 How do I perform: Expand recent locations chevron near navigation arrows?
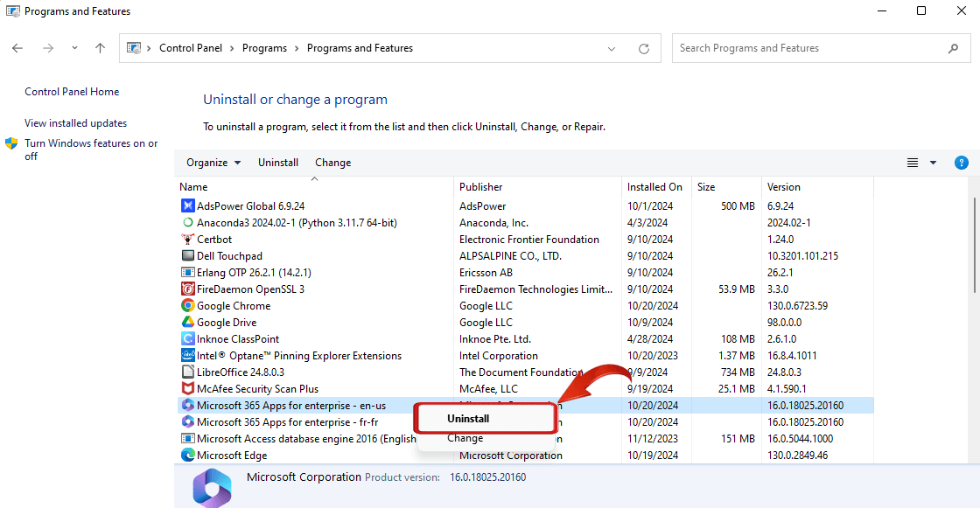(74, 49)
